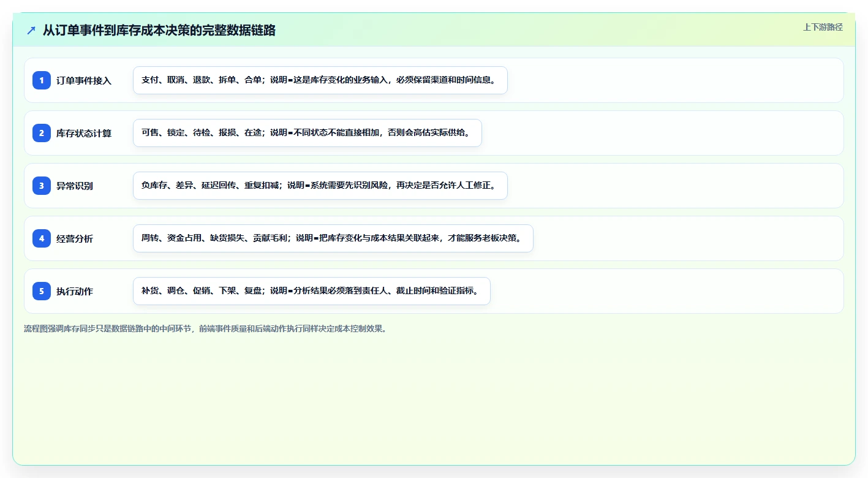Select step badge number 1

pyautogui.click(x=42, y=80)
